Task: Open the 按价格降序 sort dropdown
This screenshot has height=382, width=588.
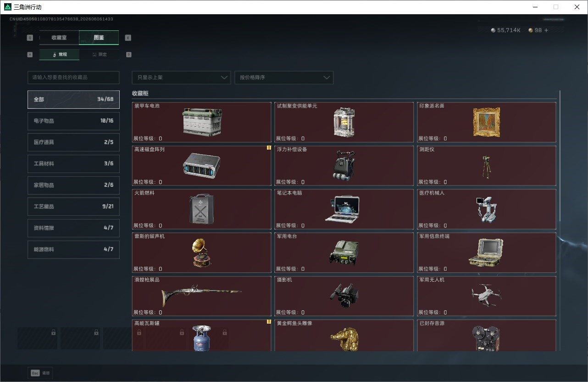Action: pos(284,78)
